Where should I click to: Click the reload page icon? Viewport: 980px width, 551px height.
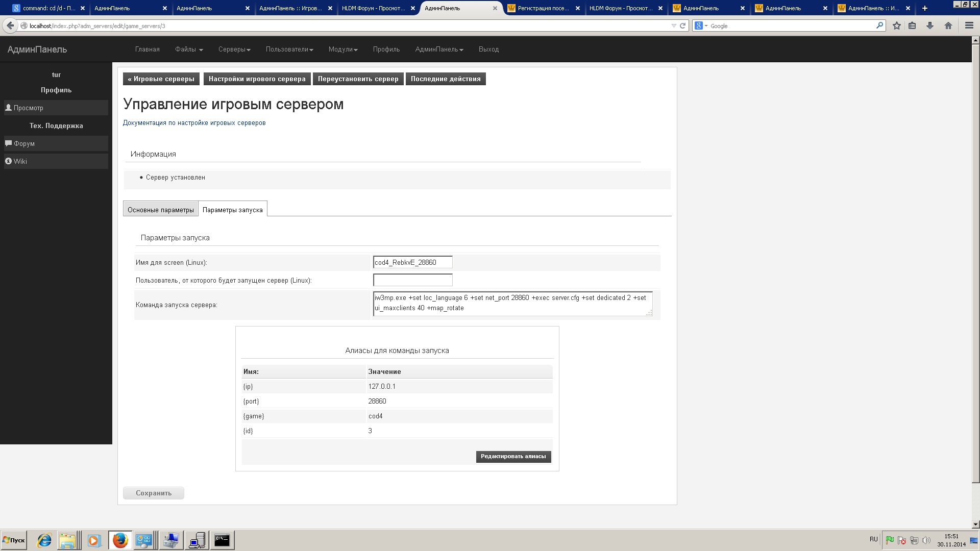tap(682, 26)
